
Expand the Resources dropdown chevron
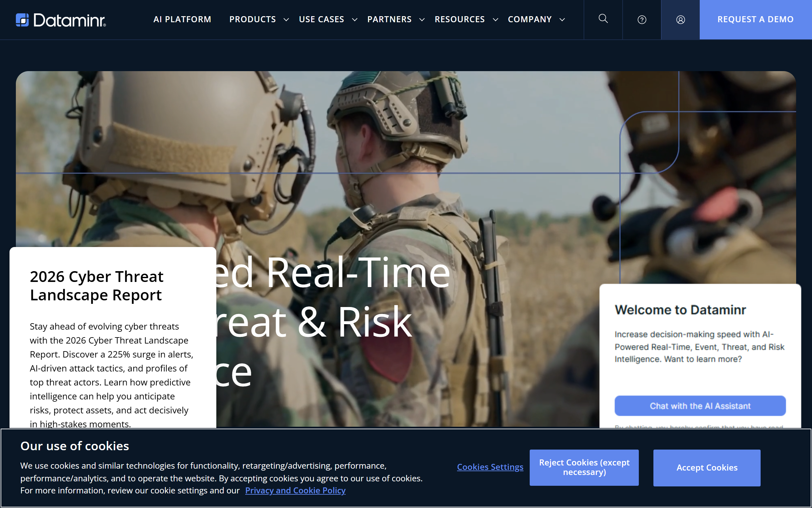(x=495, y=20)
